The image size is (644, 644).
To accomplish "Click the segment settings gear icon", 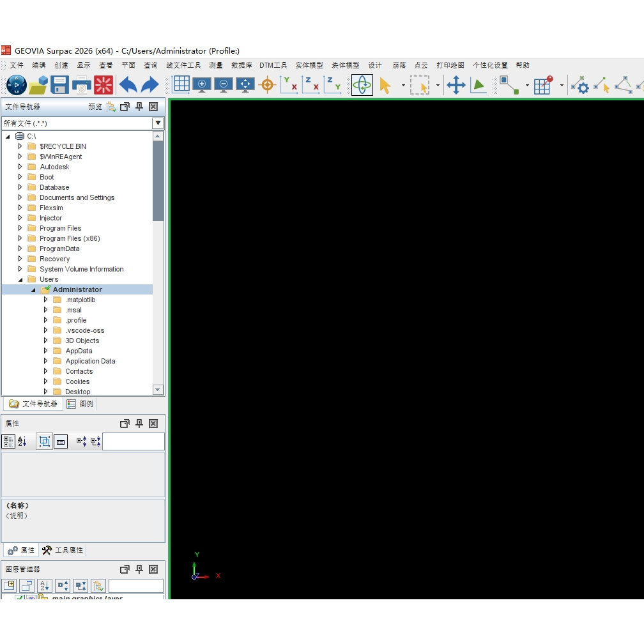I will coord(580,85).
